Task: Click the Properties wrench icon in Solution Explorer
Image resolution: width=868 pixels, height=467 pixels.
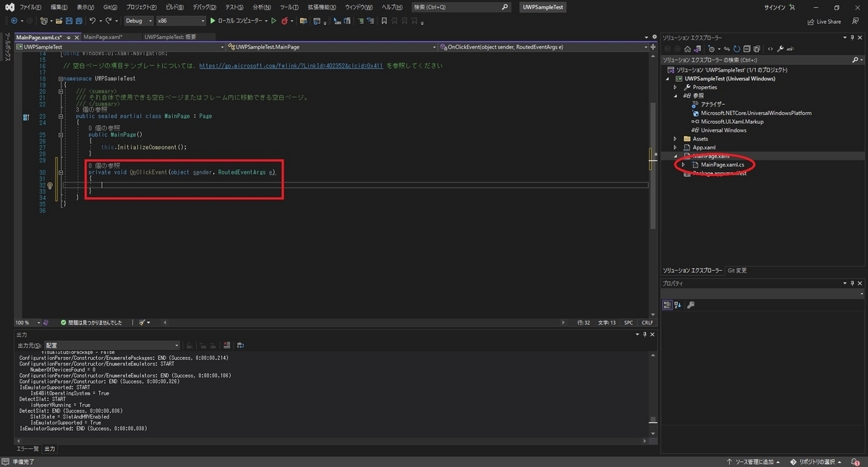Action: tap(780, 49)
